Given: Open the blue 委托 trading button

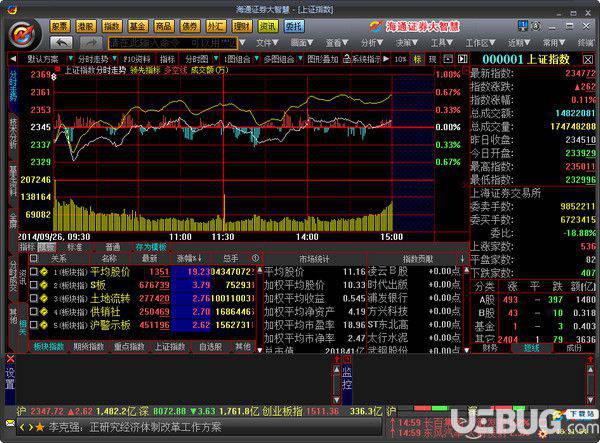Looking at the screenshot, I should coord(294,26).
